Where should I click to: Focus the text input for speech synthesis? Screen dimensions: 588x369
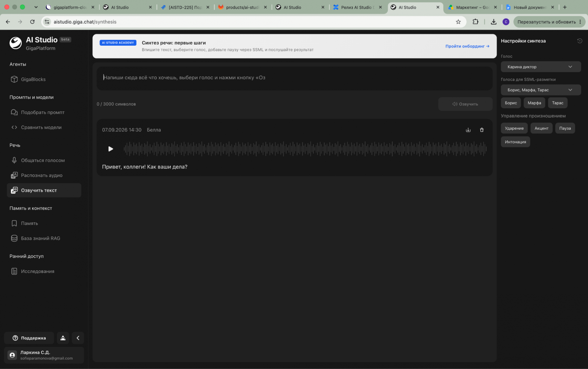point(294,78)
